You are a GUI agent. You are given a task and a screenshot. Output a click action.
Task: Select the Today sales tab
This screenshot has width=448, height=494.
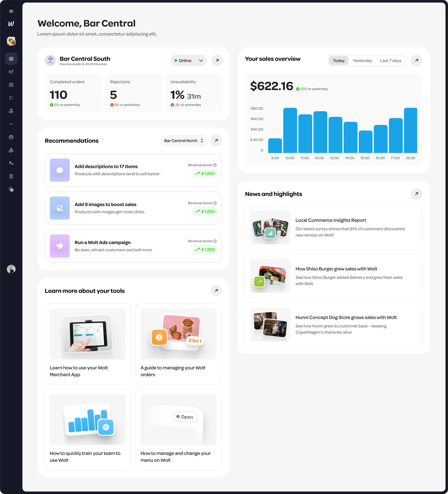click(x=339, y=60)
